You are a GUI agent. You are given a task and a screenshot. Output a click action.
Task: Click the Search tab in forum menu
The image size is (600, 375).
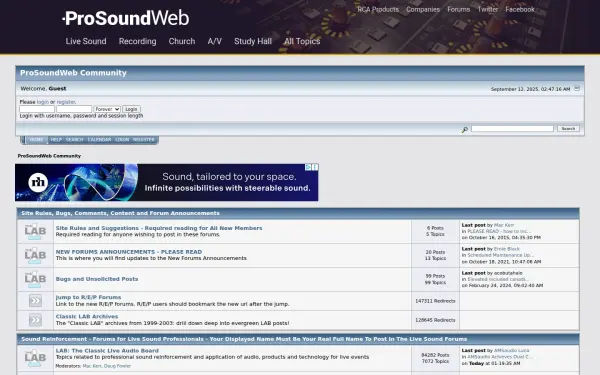[x=74, y=140]
